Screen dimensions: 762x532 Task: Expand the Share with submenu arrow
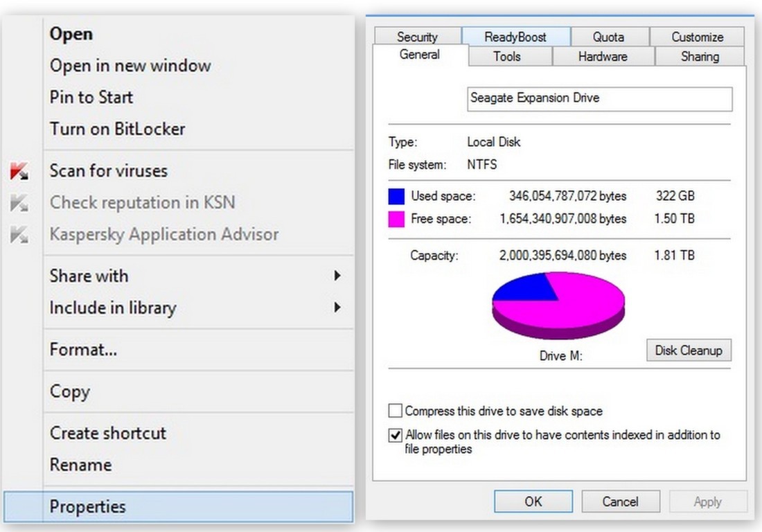[x=337, y=276]
